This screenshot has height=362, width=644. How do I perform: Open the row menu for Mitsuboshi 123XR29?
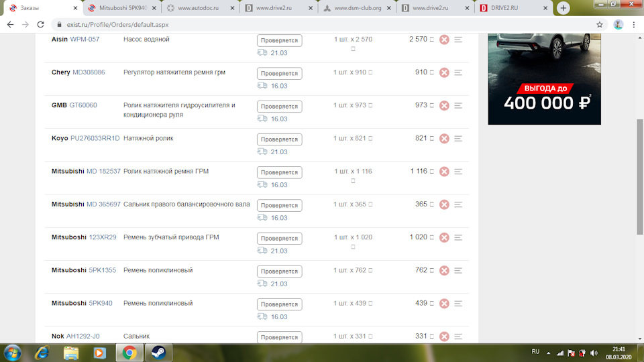coord(458,237)
